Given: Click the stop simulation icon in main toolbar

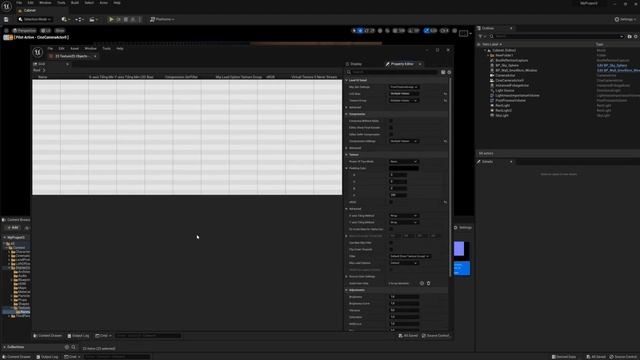Looking at the screenshot, I should click(x=126, y=19).
